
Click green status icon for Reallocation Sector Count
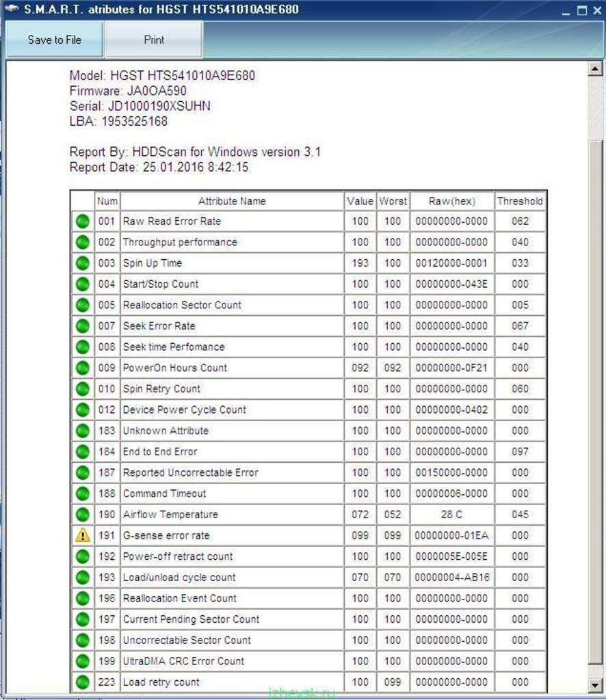(83, 306)
